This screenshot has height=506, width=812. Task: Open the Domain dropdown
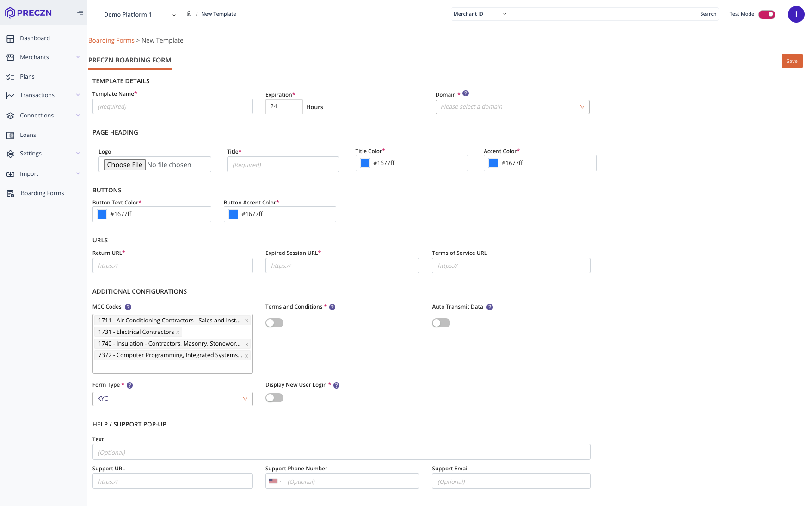(512, 107)
